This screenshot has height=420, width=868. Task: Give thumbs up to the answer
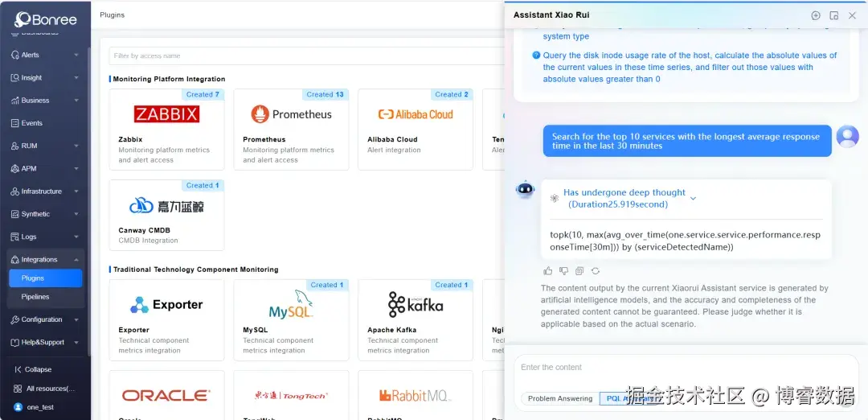[x=548, y=271]
